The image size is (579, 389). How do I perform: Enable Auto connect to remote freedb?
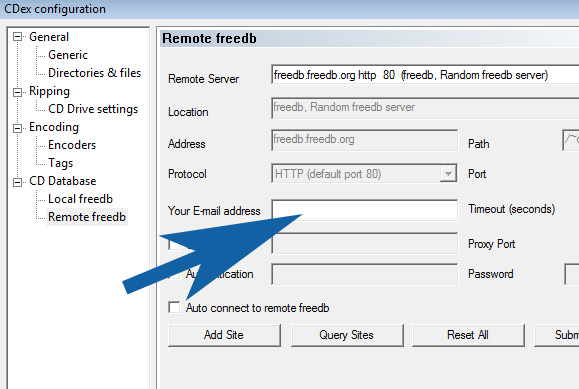click(x=174, y=307)
